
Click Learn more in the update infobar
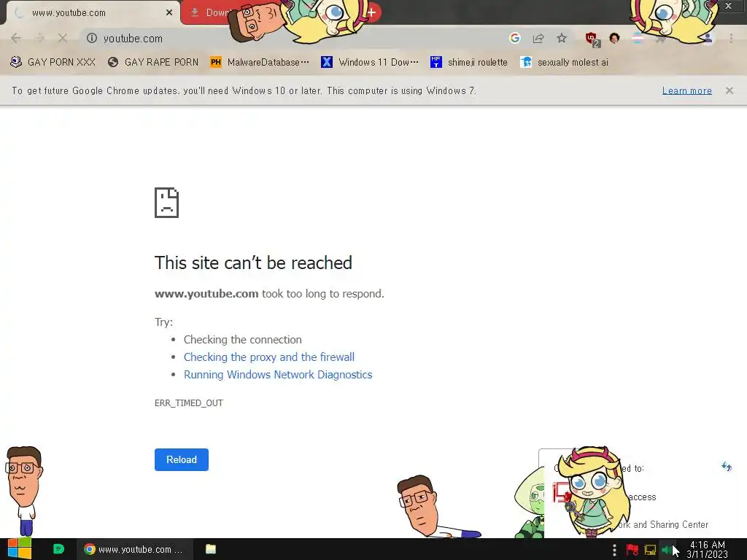click(686, 90)
